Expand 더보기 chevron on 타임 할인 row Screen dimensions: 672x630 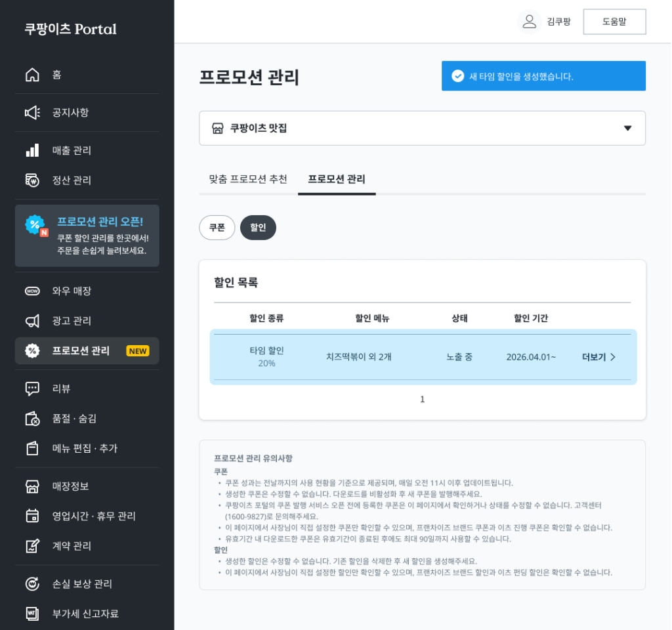[599, 357]
